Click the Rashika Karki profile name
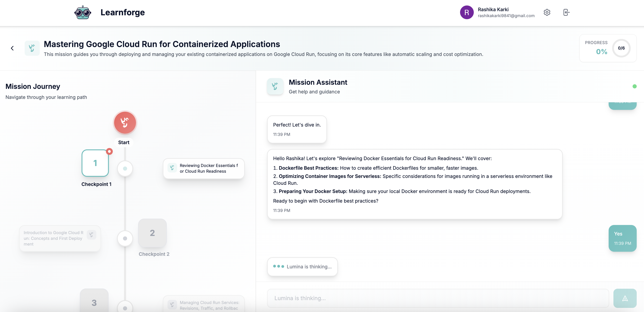Image resolution: width=644 pixels, height=312 pixels. 493,10
